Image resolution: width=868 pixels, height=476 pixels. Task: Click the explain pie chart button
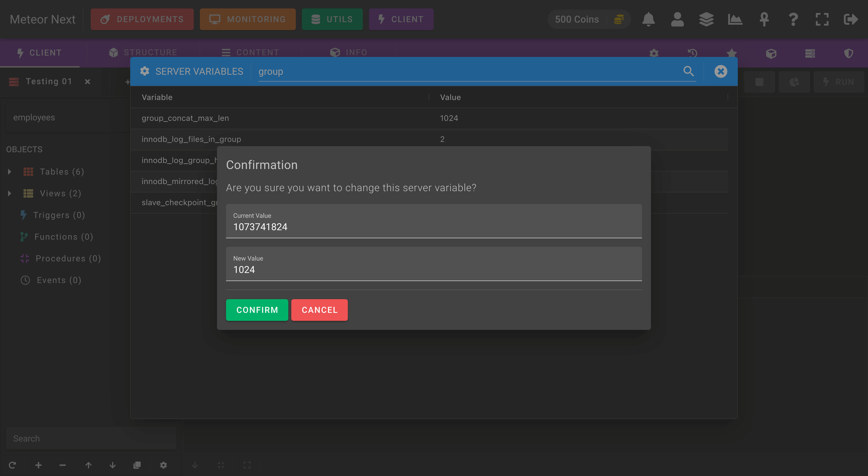794,82
